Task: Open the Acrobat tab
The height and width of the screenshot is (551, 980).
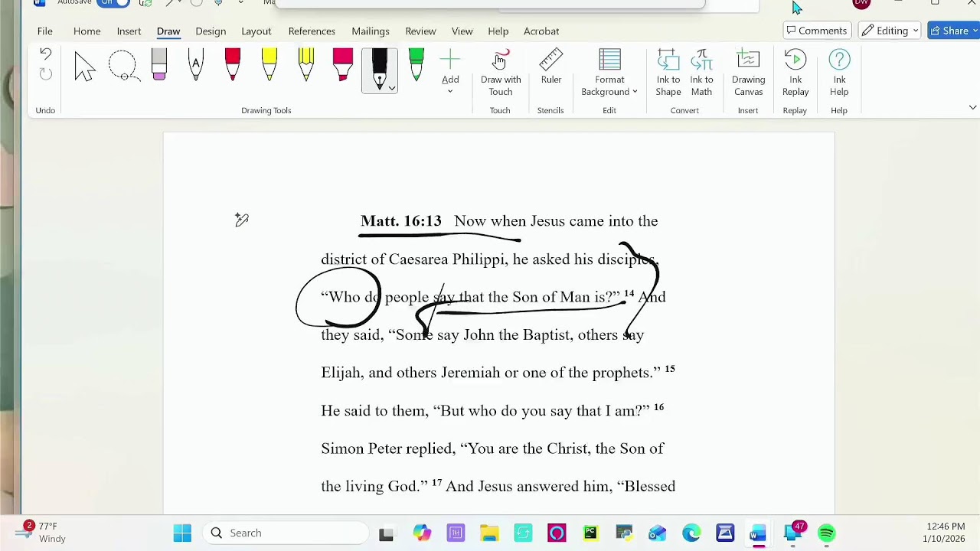Action: click(541, 31)
